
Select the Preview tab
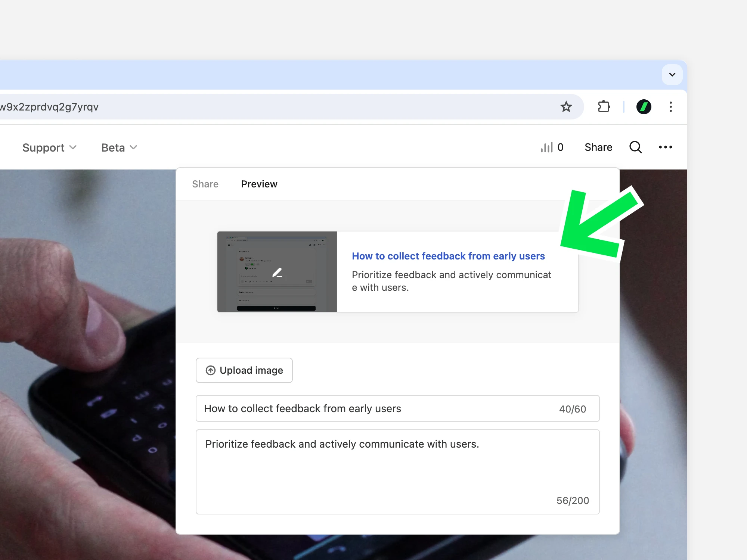coord(259,184)
